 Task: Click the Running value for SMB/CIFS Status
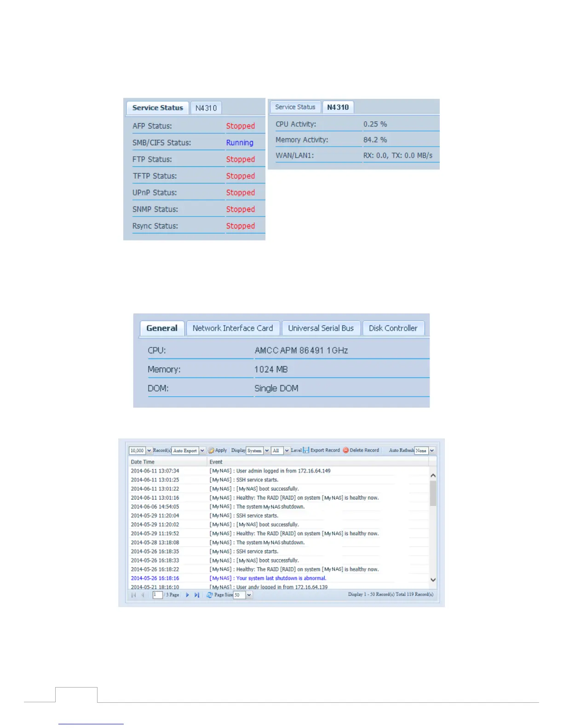click(240, 143)
